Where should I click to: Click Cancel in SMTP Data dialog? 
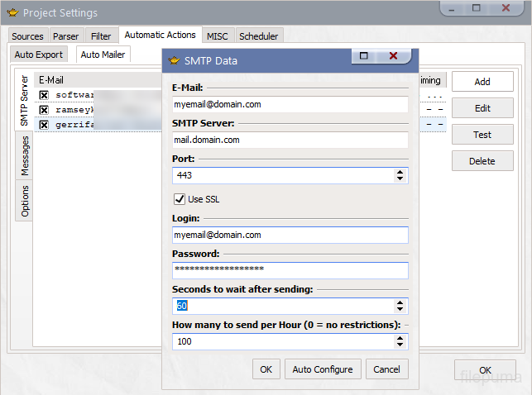(x=387, y=369)
